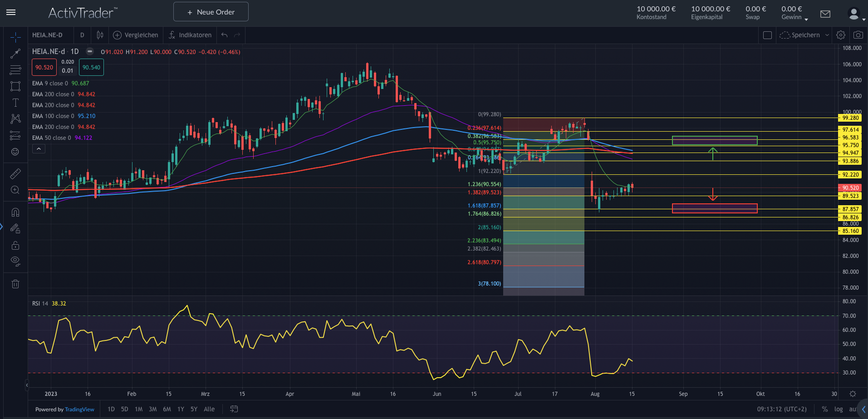
Task: Take a chart snapshot with camera icon
Action: [x=858, y=35]
